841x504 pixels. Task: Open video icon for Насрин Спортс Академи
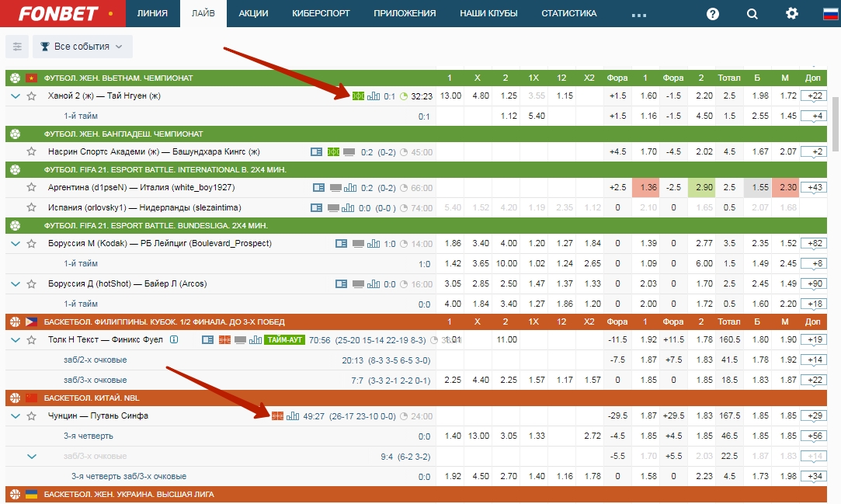[349, 152]
